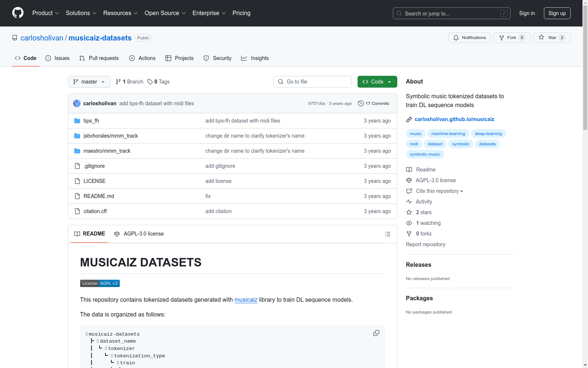Click the search magnifier icon in header

(x=399, y=13)
